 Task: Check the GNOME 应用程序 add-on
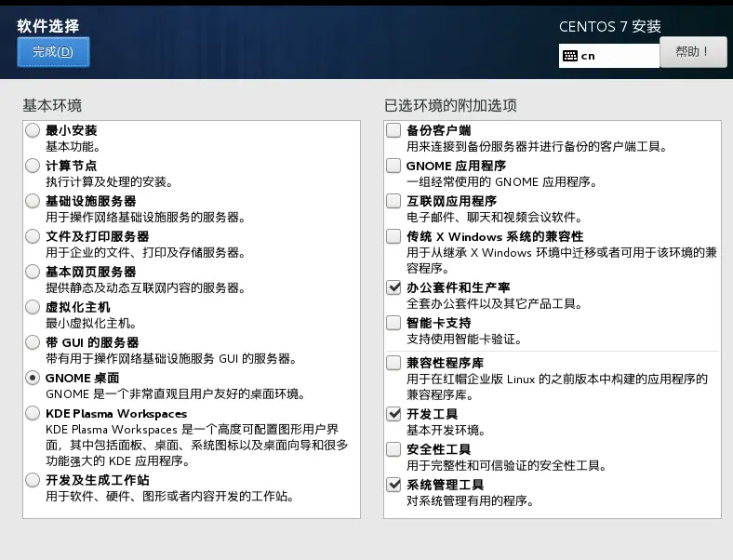(393, 166)
